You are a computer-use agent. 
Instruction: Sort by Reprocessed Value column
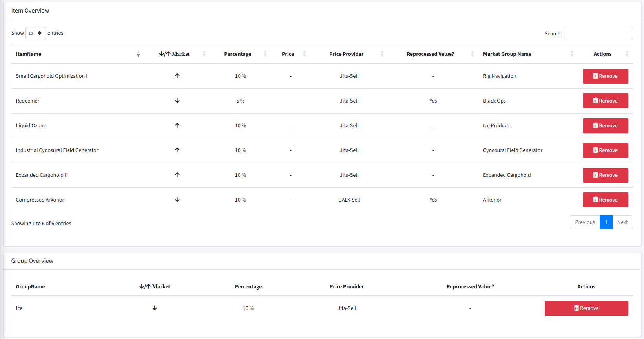430,54
